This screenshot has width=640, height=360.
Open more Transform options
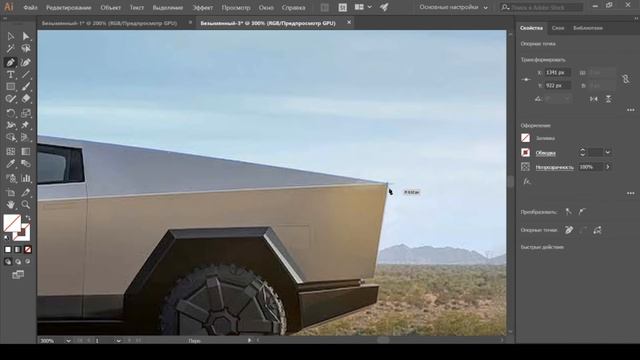pos(631,110)
